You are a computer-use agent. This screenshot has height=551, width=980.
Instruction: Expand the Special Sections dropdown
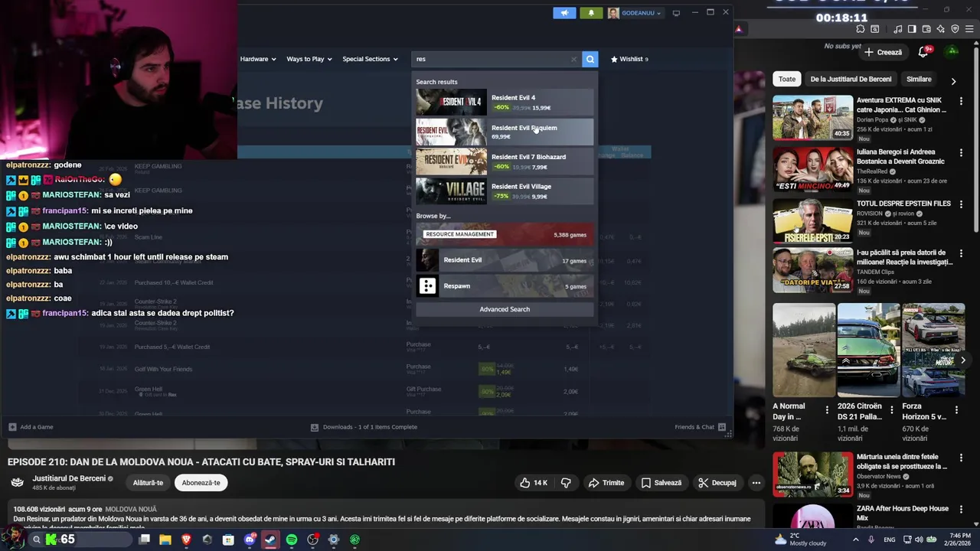(370, 59)
